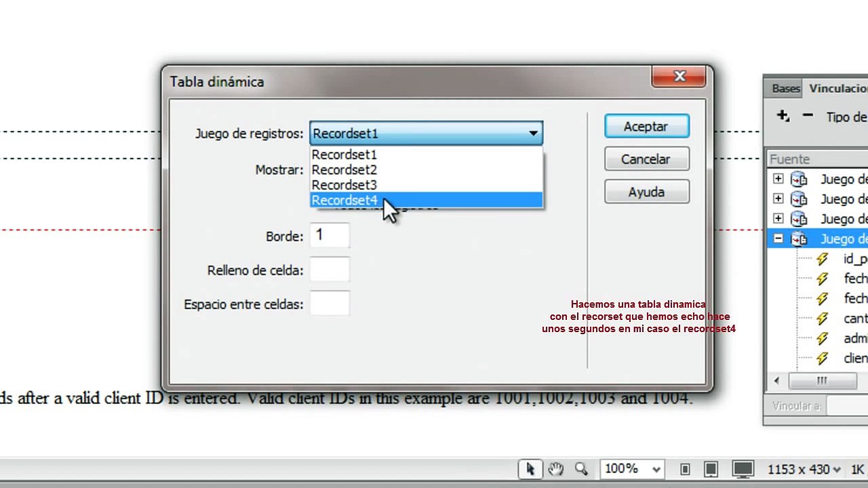
Task: Click lightning icon beside clie field
Action: (x=822, y=358)
